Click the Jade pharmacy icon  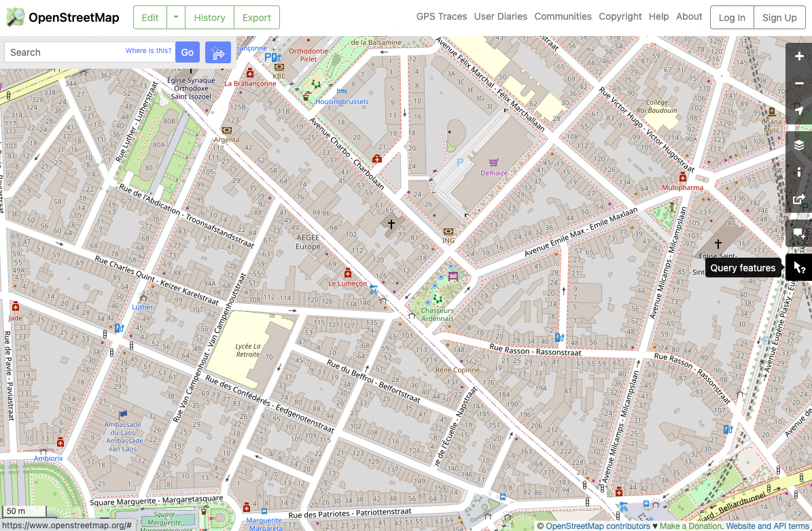click(x=16, y=307)
